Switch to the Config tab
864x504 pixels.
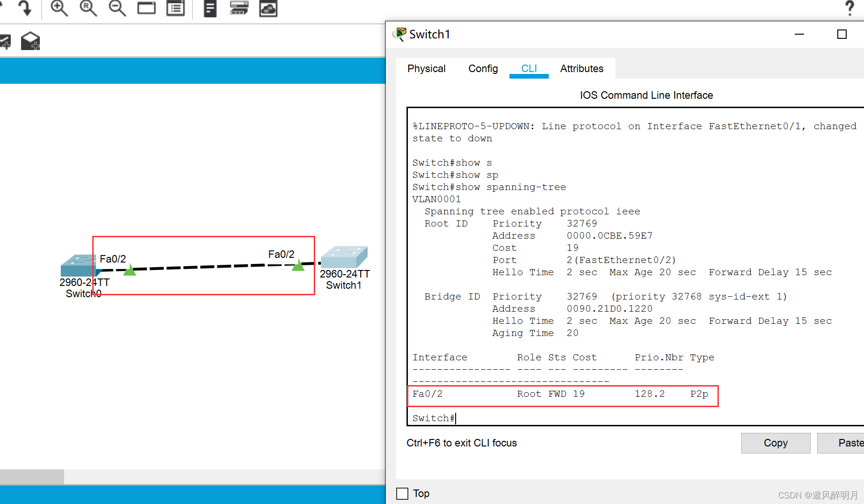tap(483, 68)
